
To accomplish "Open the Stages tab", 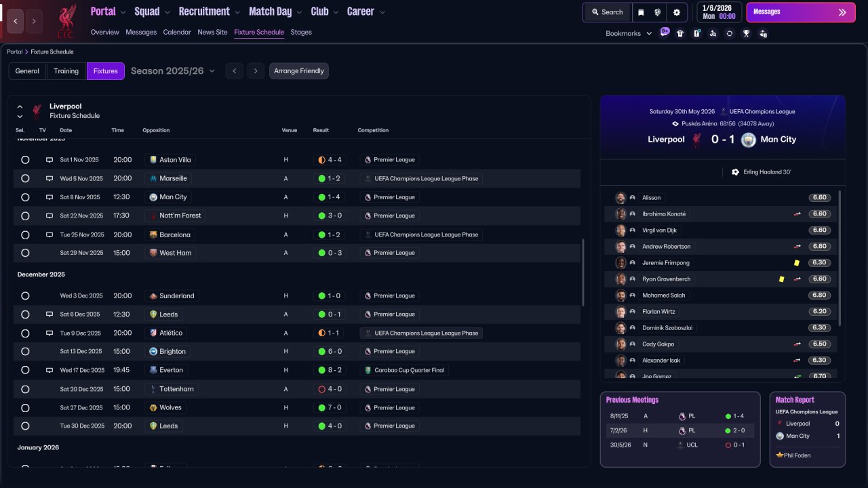I will (x=301, y=33).
